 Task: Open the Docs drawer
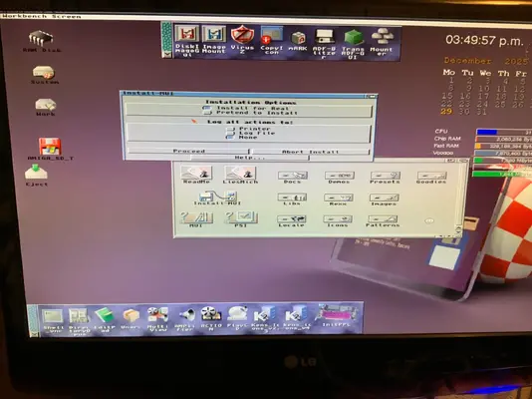293,178
